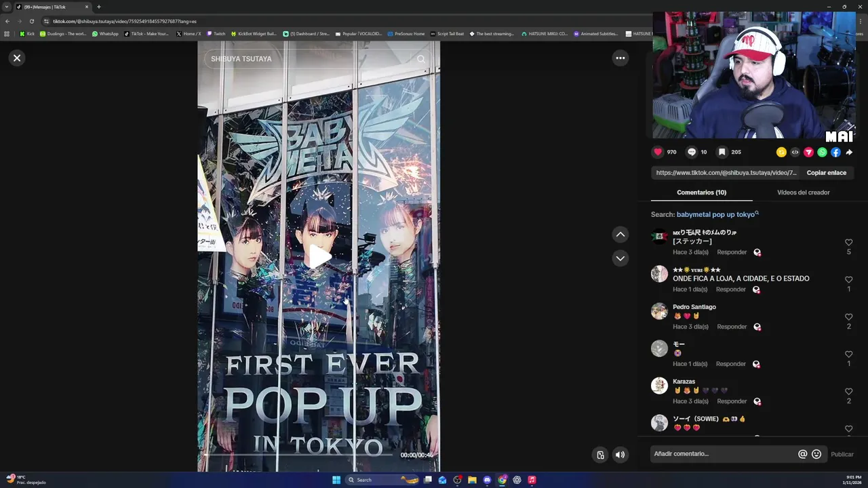Click the Publicar button
This screenshot has width=868, height=488.
(x=842, y=454)
